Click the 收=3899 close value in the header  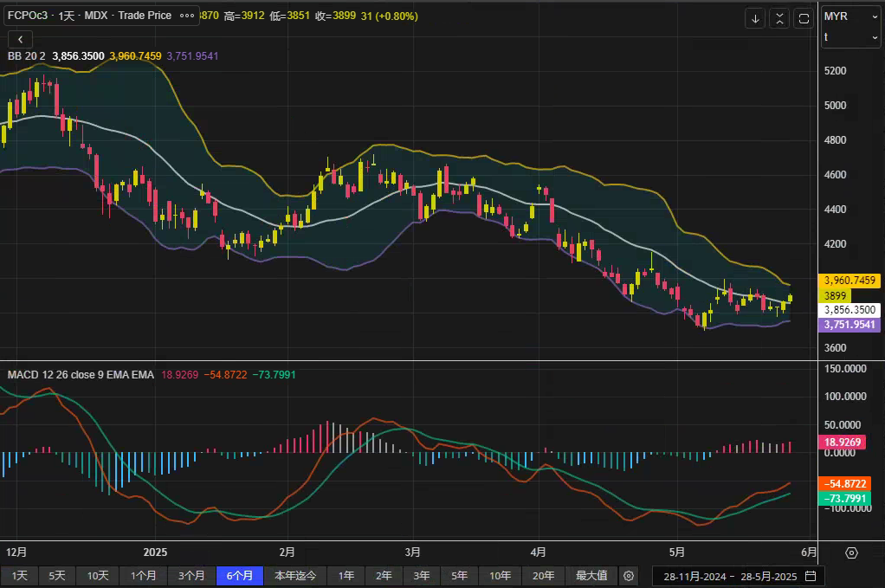pyautogui.click(x=335, y=16)
